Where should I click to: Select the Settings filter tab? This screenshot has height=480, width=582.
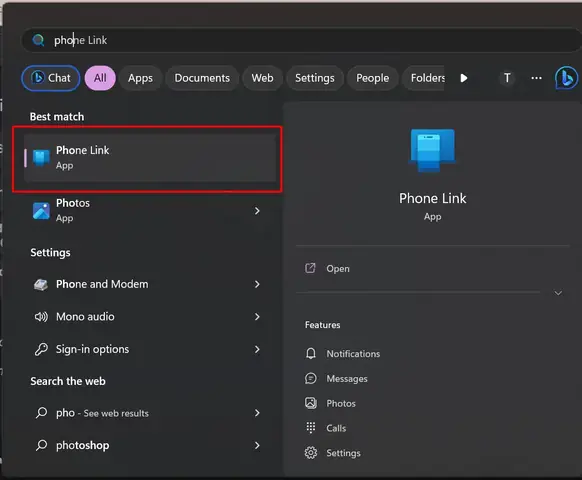315,78
